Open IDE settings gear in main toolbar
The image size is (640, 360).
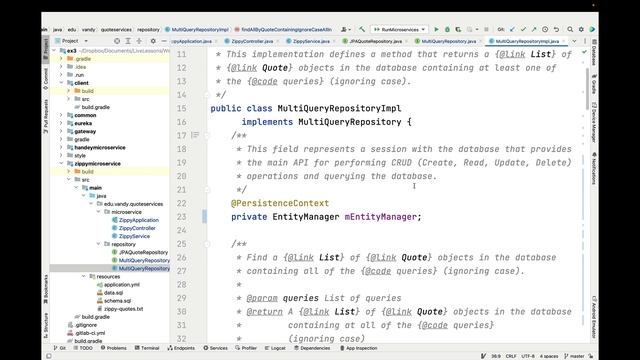point(581,29)
